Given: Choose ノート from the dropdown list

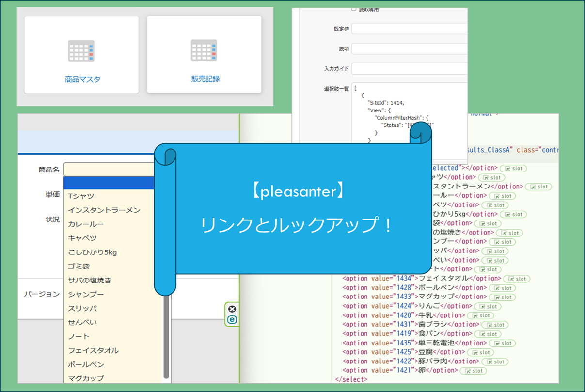Looking at the screenshot, I should [x=79, y=336].
